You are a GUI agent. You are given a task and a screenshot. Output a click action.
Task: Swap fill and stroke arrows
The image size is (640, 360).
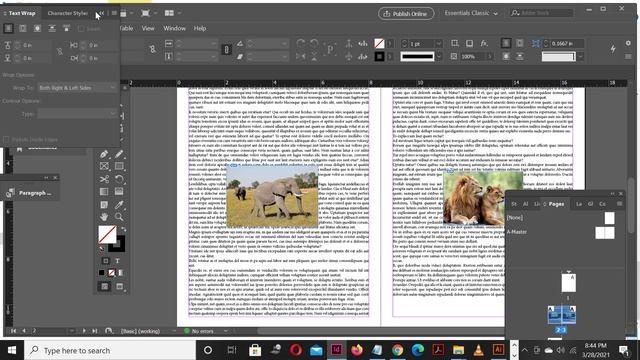tap(123, 229)
